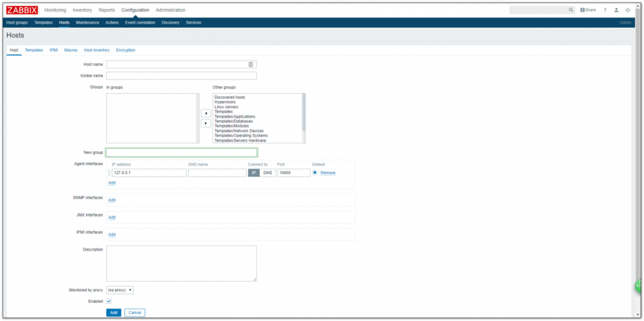Go to Actions submenu item

pos(112,23)
